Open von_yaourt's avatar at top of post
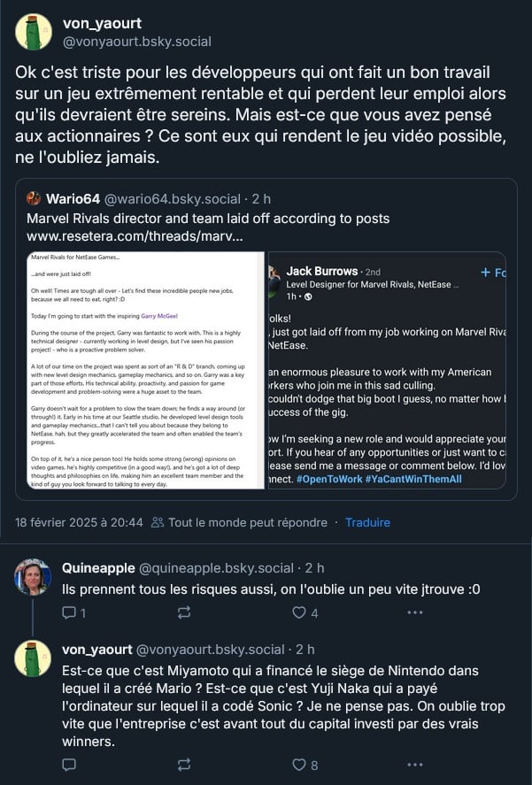Image resolution: width=532 pixels, height=785 pixels. 34,32
